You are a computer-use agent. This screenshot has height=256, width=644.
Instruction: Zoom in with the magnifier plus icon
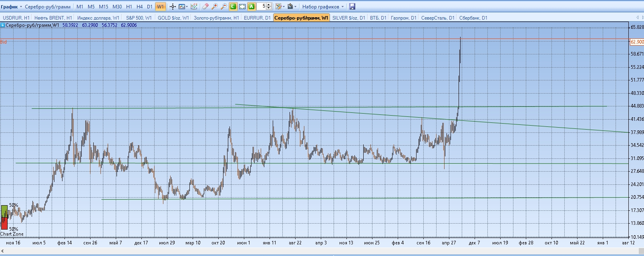pyautogui.click(x=215, y=7)
